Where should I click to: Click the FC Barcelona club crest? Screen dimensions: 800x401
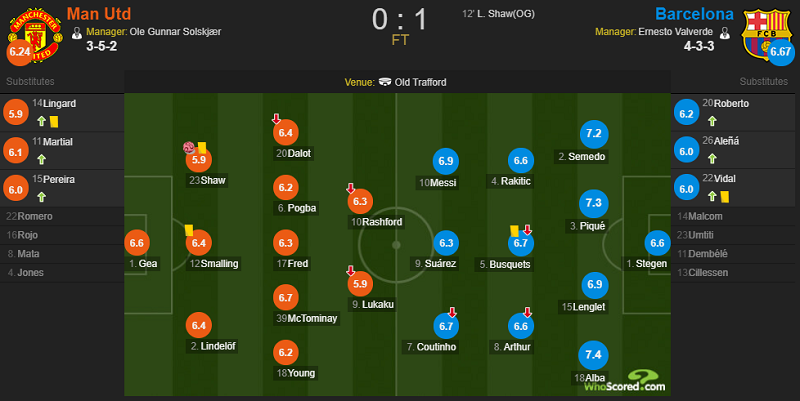[767, 35]
